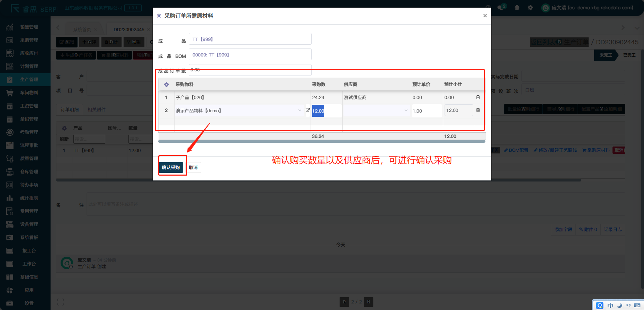The width and height of the screenshot is (644, 310).
Task: Switch to the DD230902445 tab
Action: coord(129,29)
